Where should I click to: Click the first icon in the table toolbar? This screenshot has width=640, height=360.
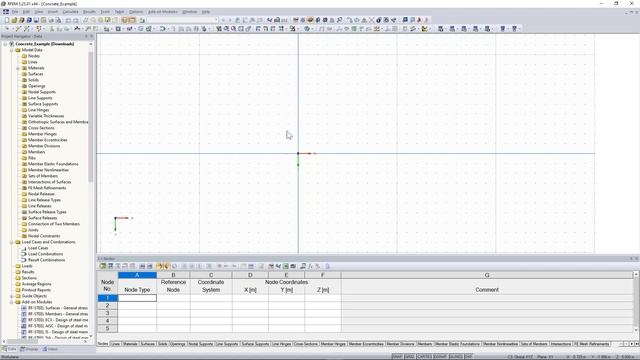pos(103,266)
